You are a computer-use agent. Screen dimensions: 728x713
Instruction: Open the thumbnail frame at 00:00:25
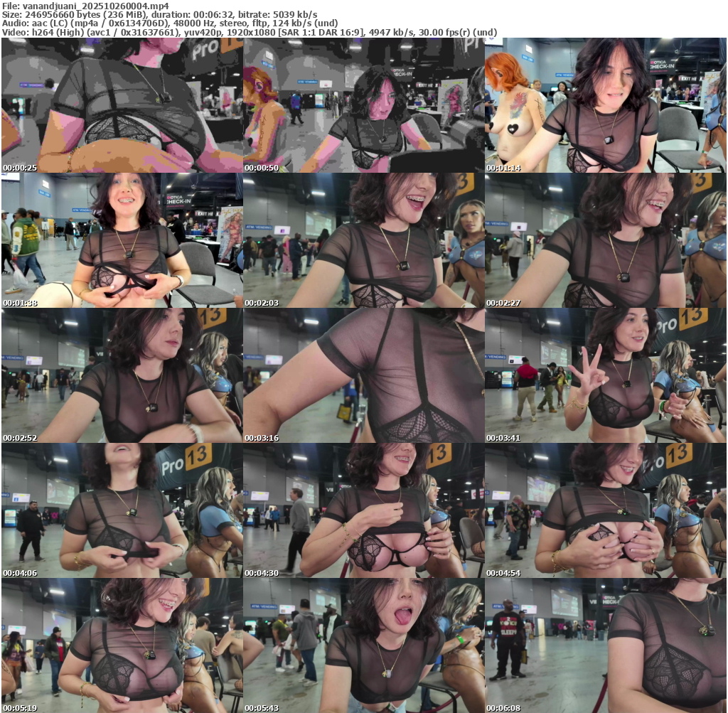click(122, 105)
